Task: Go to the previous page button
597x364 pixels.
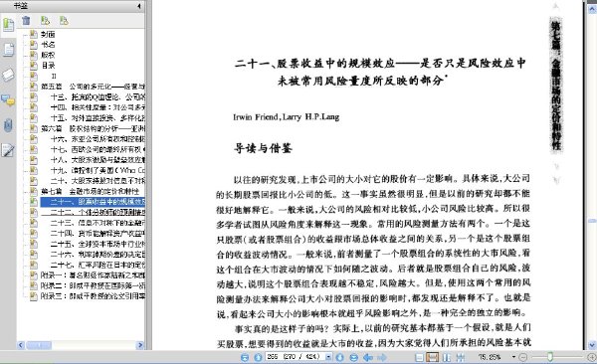Action: coord(258,357)
